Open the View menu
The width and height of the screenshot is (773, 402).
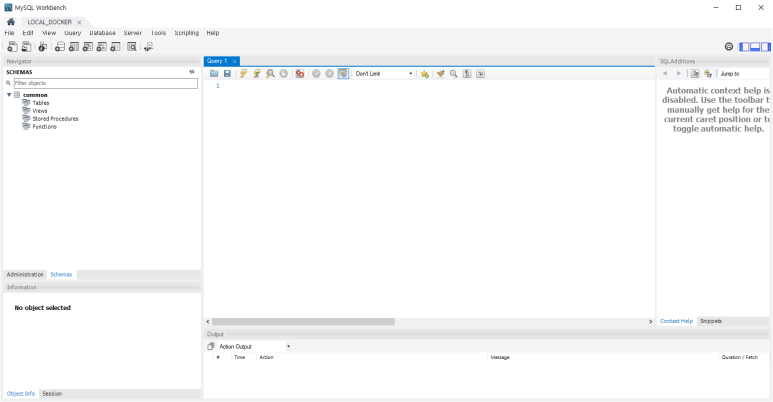click(49, 33)
